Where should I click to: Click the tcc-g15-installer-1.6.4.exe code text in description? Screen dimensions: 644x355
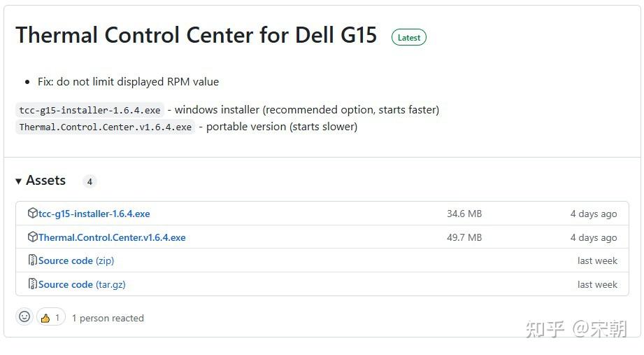[x=90, y=110]
